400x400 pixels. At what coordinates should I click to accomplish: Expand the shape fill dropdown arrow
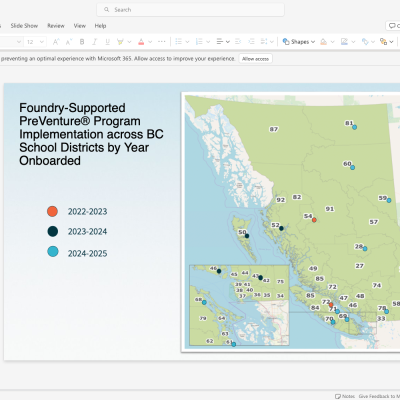pyautogui.click(x=332, y=42)
